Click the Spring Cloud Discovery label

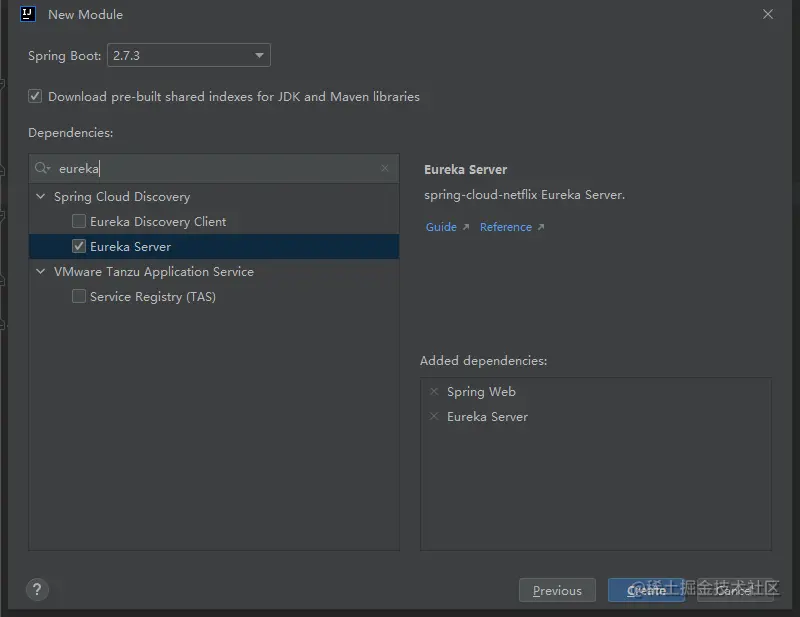pos(122,197)
